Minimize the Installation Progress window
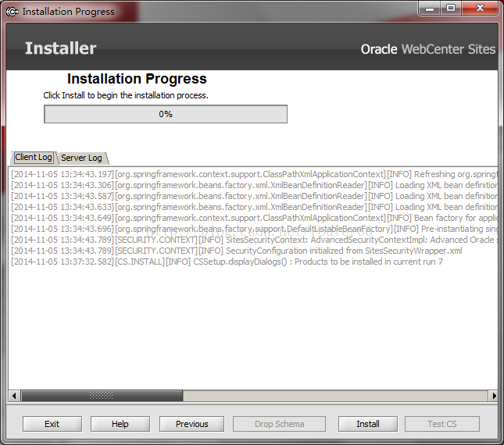The image size is (504, 445). [430, 9]
